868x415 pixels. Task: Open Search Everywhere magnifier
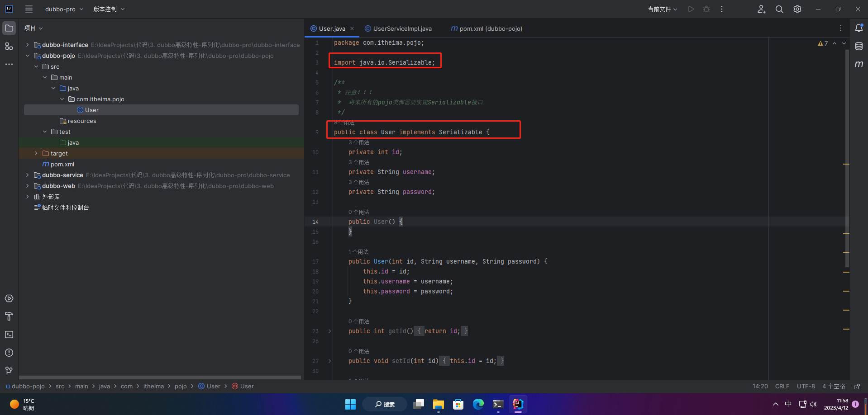pyautogui.click(x=779, y=9)
